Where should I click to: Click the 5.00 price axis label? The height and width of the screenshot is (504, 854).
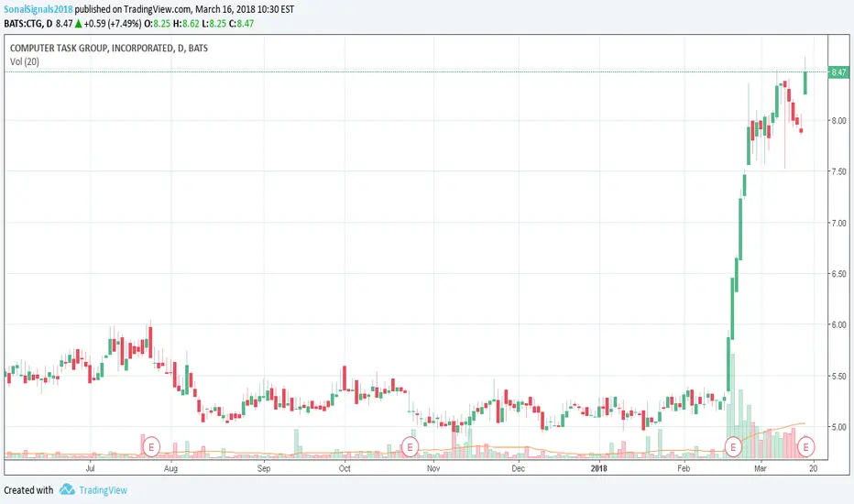(838, 427)
